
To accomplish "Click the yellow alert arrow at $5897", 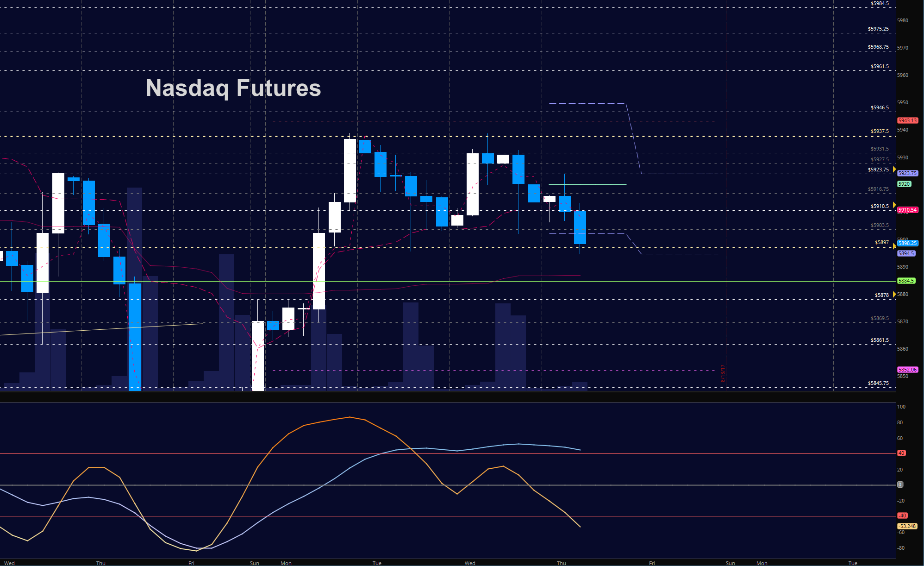I will pos(894,246).
